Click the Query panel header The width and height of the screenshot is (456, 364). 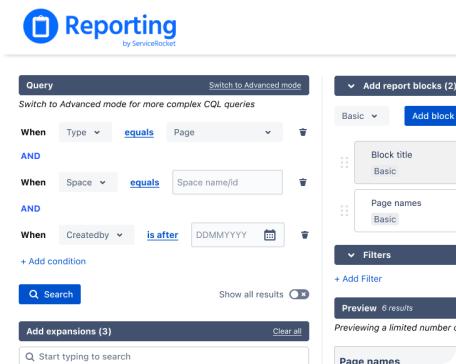164,85
